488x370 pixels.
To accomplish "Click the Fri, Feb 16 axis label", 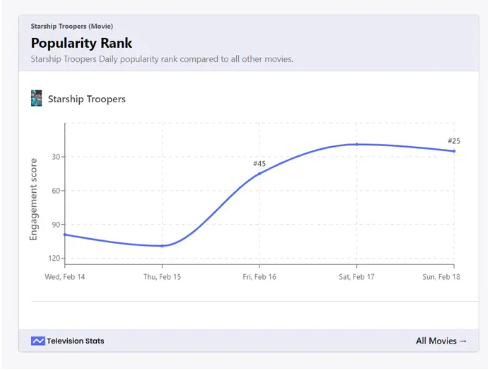I will 259,277.
